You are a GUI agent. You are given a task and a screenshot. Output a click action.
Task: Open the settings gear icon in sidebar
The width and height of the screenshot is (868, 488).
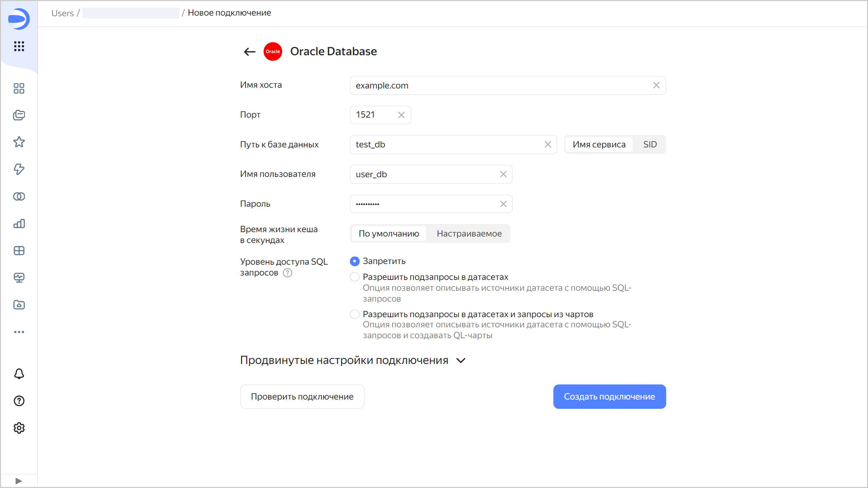coord(19,428)
